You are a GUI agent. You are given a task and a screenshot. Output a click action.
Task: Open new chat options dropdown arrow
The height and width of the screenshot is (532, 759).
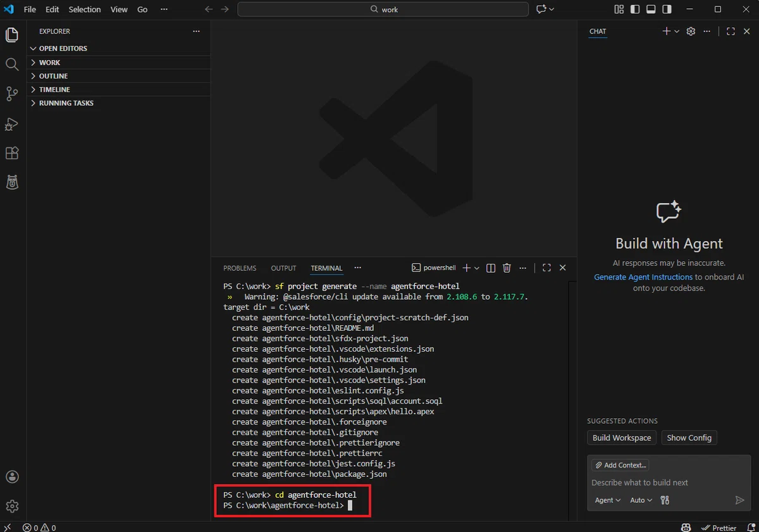(x=677, y=31)
